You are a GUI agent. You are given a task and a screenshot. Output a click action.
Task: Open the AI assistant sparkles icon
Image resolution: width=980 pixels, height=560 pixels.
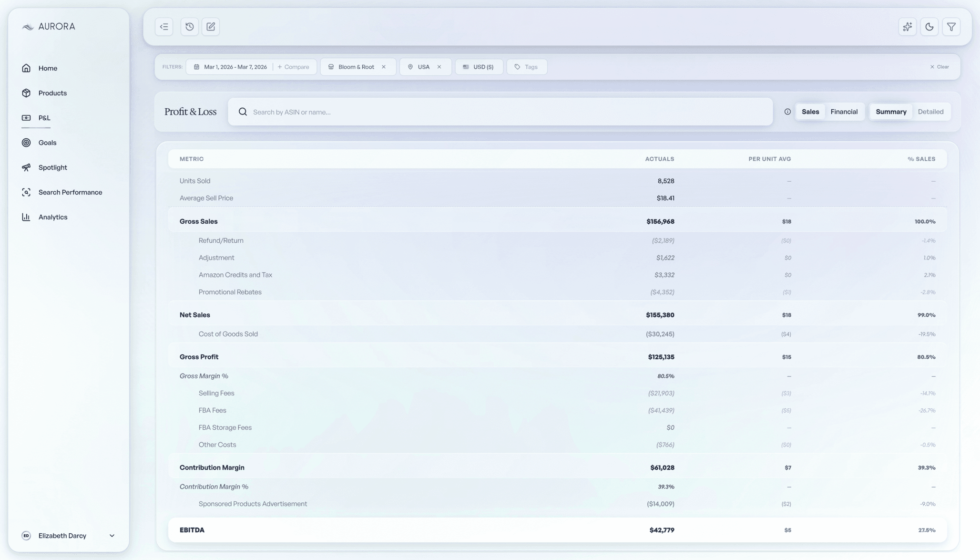pos(907,27)
